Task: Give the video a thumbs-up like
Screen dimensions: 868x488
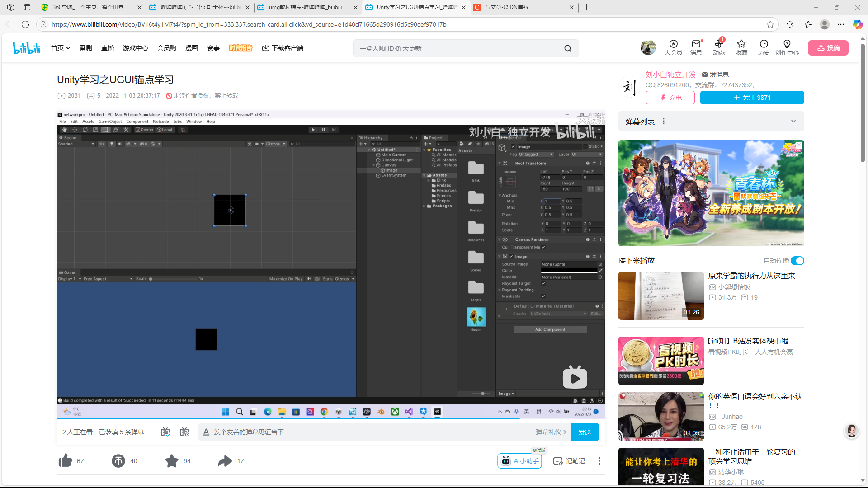Action: 65,460
